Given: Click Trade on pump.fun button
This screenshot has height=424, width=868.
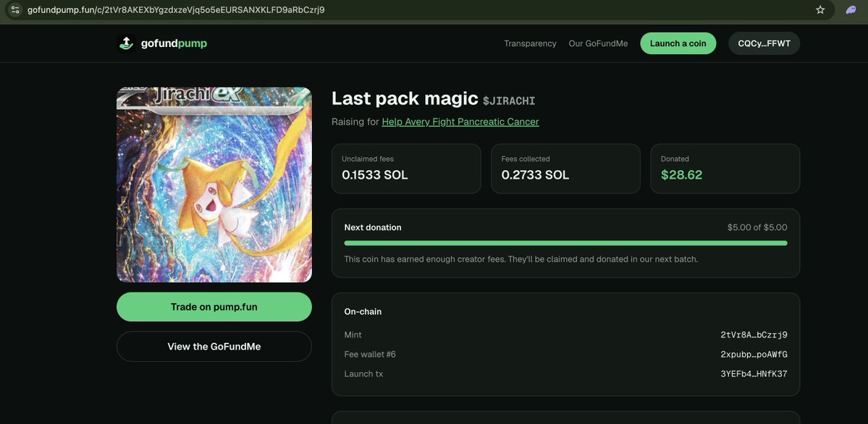Looking at the screenshot, I should click(214, 307).
